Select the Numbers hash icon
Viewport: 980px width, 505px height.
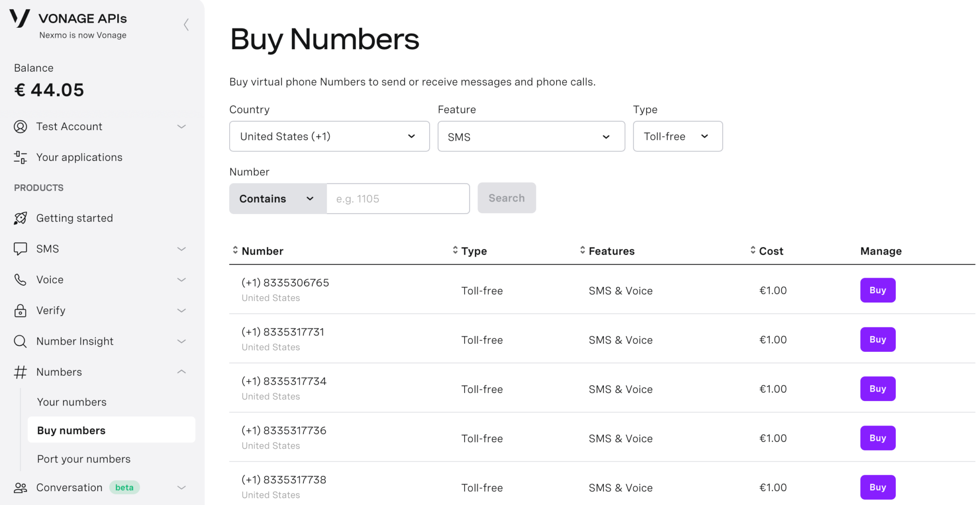20,371
